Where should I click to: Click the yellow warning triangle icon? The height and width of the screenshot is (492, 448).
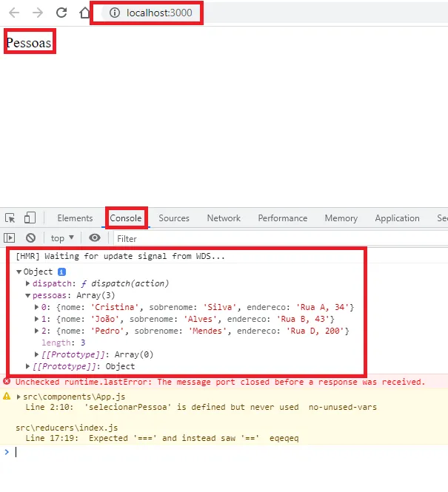(x=7, y=396)
